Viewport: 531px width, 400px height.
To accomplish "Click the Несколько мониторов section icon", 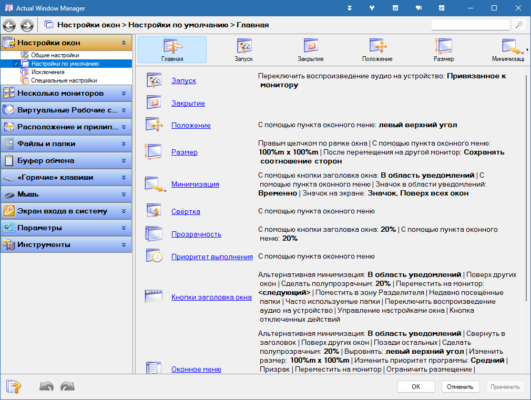I will click(x=9, y=93).
